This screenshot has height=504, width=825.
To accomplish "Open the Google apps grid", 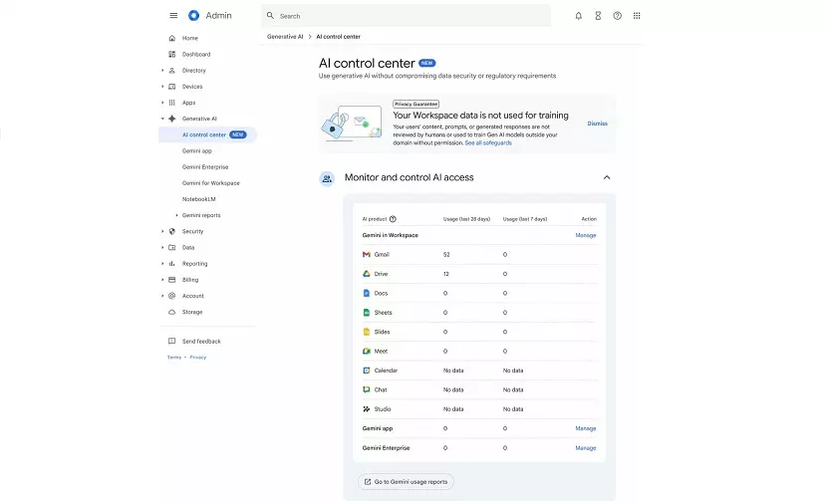I will pyautogui.click(x=637, y=16).
